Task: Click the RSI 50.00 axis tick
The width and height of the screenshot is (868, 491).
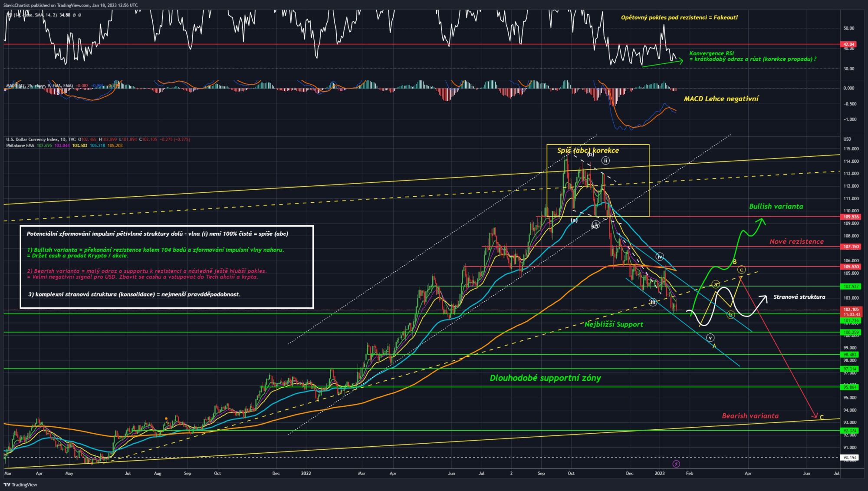Action: point(848,28)
